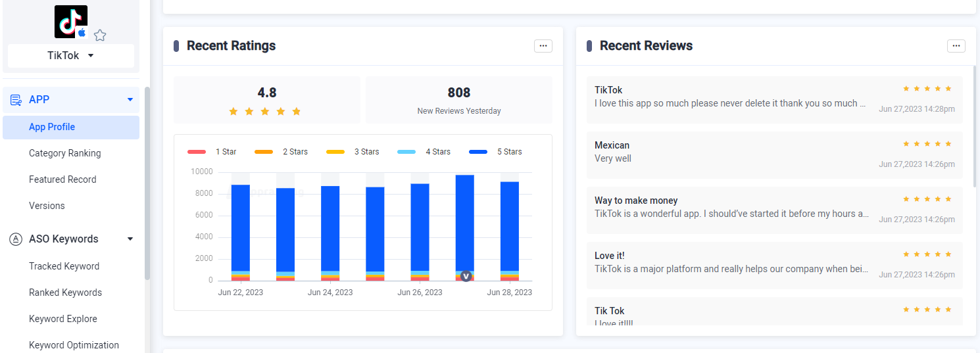Image resolution: width=980 pixels, height=353 pixels.
Task: Collapse the ASO Keywords section arrow
Action: pos(130,239)
